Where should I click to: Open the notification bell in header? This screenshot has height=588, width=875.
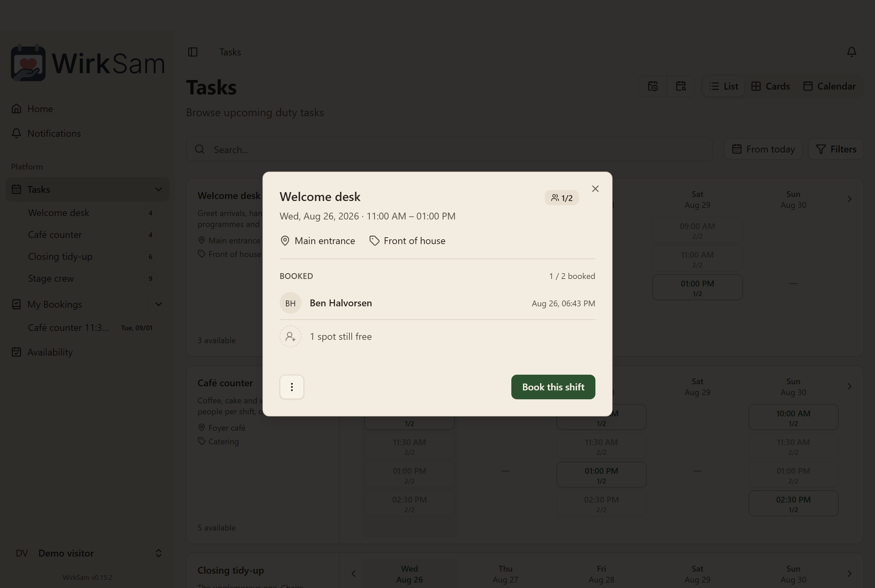click(851, 52)
